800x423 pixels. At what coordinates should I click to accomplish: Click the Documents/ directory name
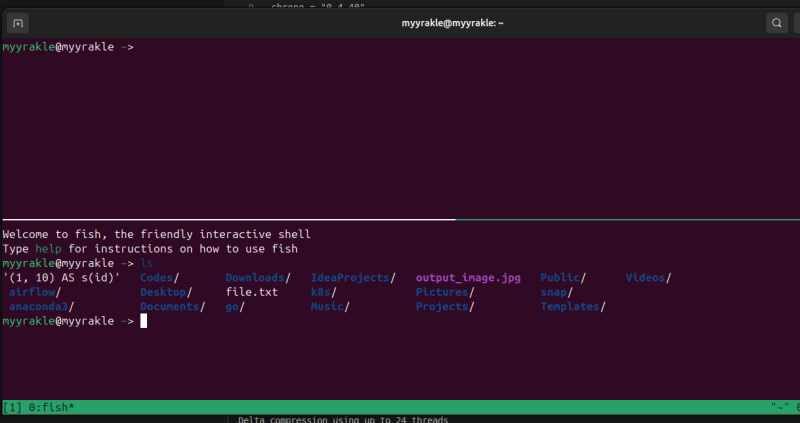(x=172, y=307)
